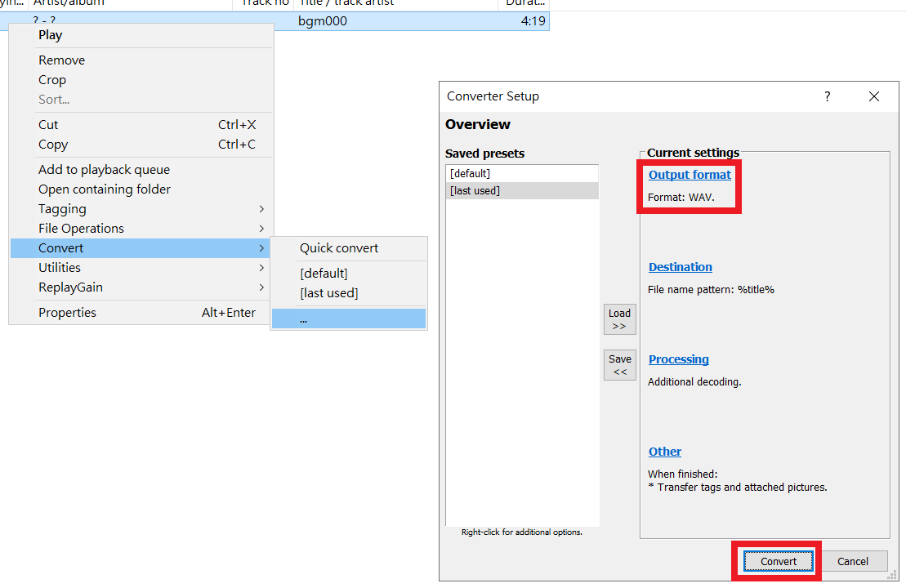Open the Other settings link
The image size is (906, 588).
tap(664, 452)
